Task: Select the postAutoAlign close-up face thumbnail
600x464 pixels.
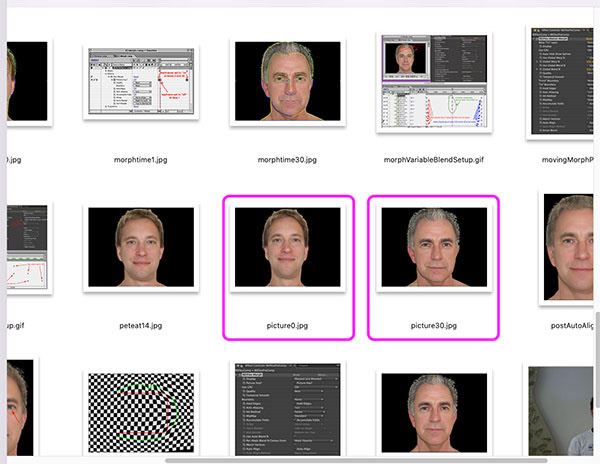Action: click(x=568, y=247)
